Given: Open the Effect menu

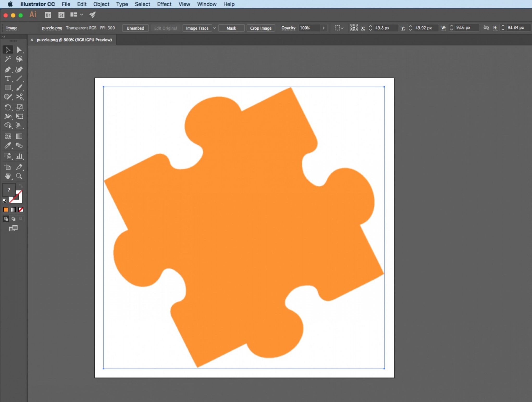Looking at the screenshot, I should tap(164, 4).
